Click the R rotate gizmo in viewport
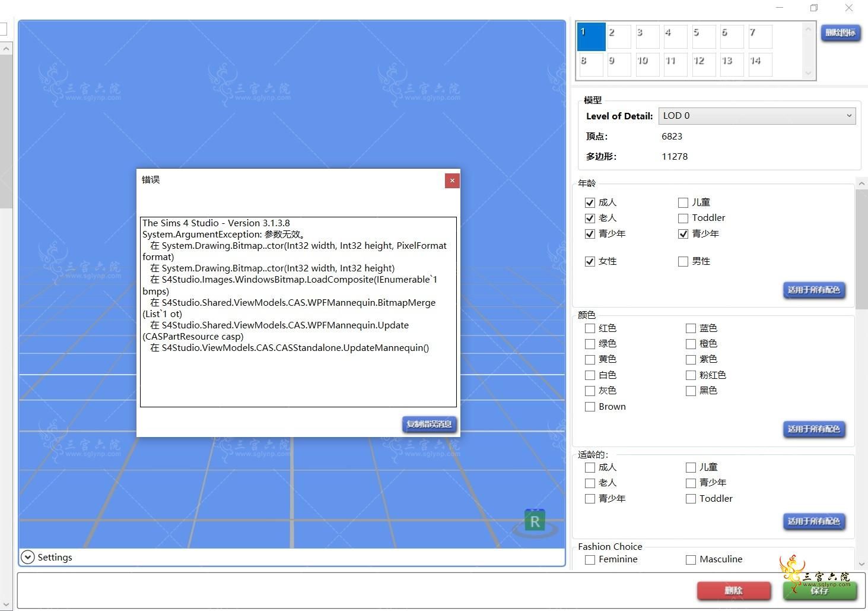Image resolution: width=868 pixels, height=611 pixels. [535, 521]
